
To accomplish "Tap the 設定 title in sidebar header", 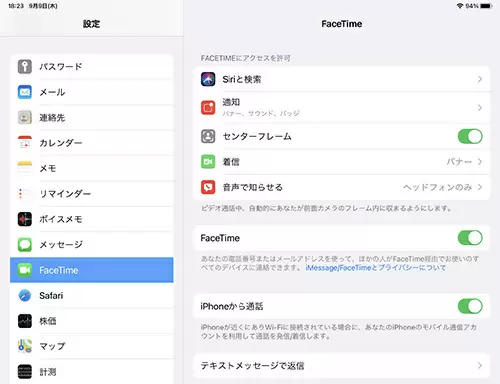I will (x=91, y=24).
